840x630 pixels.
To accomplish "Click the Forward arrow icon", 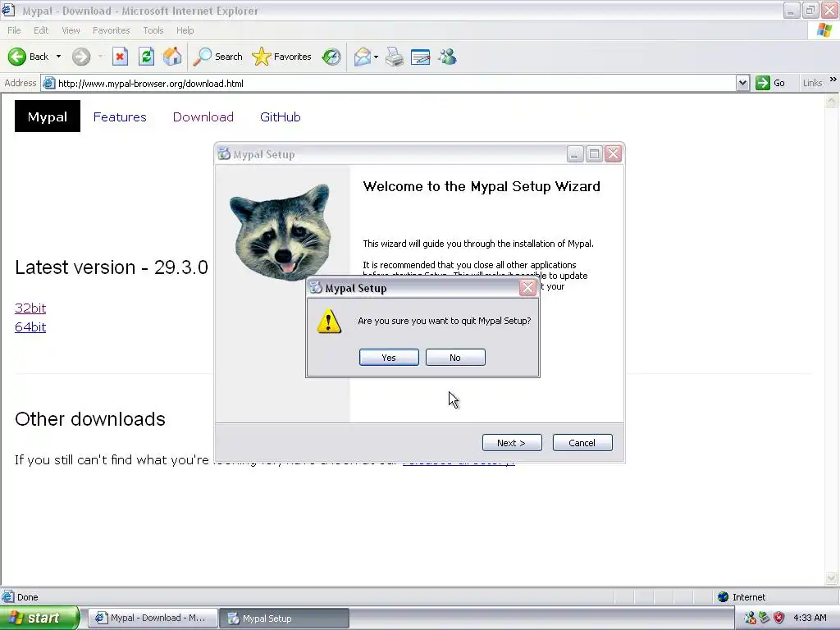I will 81,57.
